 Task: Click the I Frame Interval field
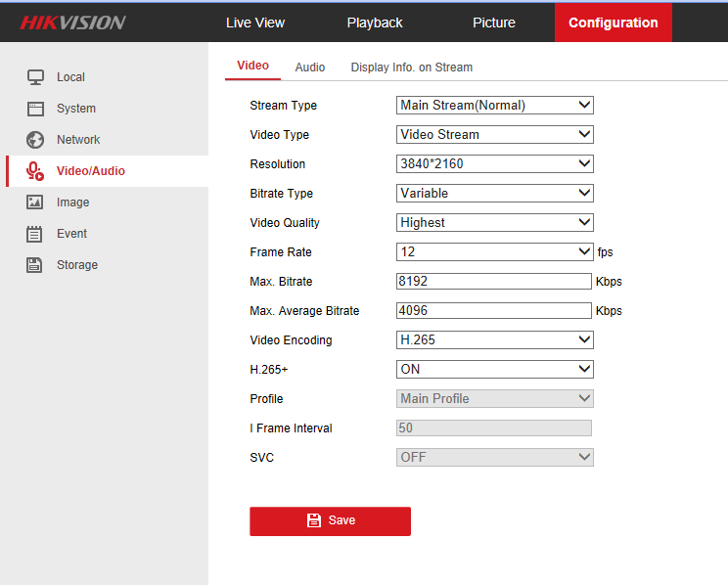493,428
